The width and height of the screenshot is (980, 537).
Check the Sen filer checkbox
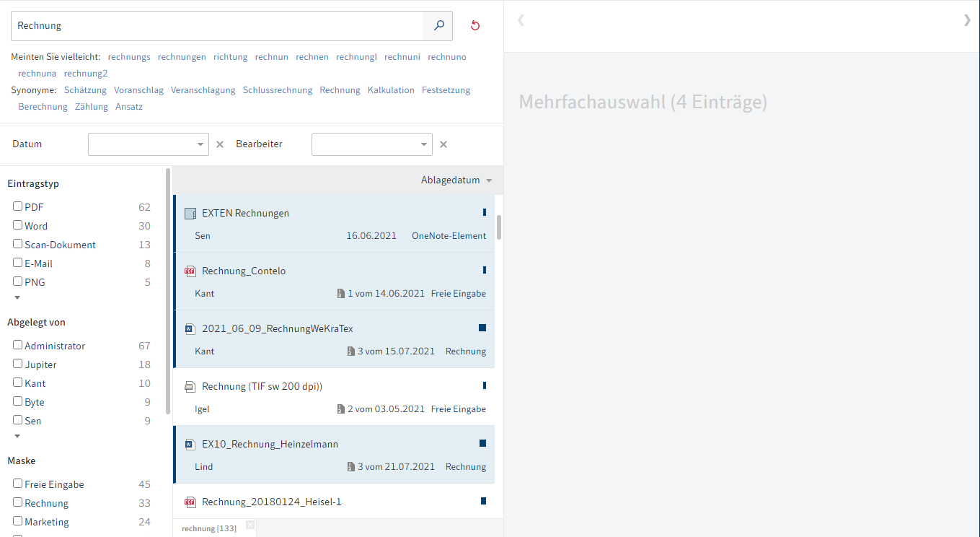(18, 420)
